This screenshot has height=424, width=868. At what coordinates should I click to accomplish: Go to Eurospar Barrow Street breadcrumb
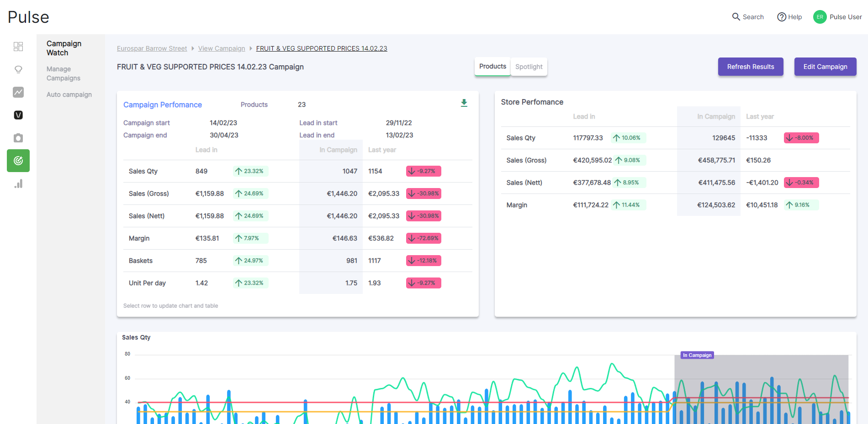pyautogui.click(x=152, y=48)
